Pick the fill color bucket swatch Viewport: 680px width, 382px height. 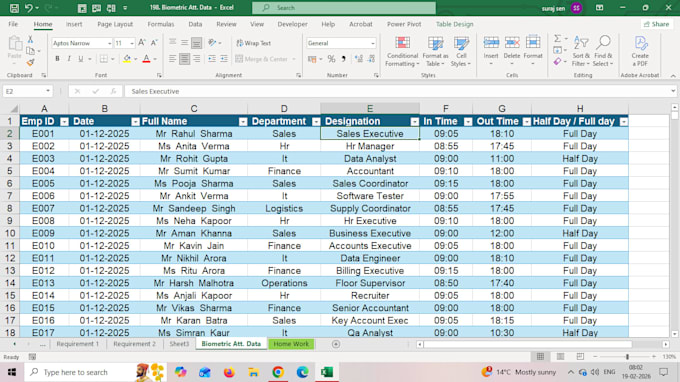click(127, 59)
